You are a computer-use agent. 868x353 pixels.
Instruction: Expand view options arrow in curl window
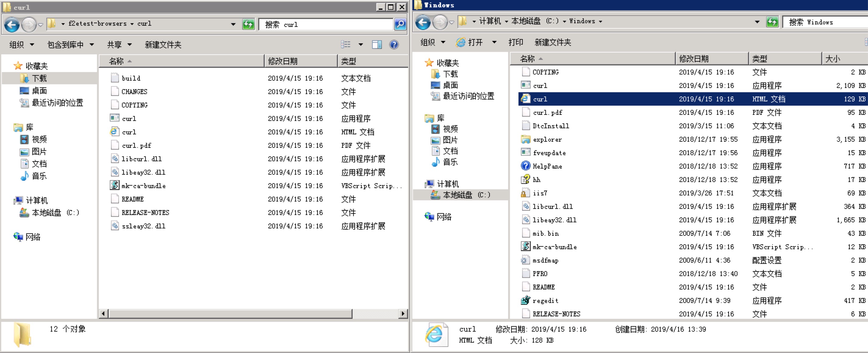(x=360, y=45)
